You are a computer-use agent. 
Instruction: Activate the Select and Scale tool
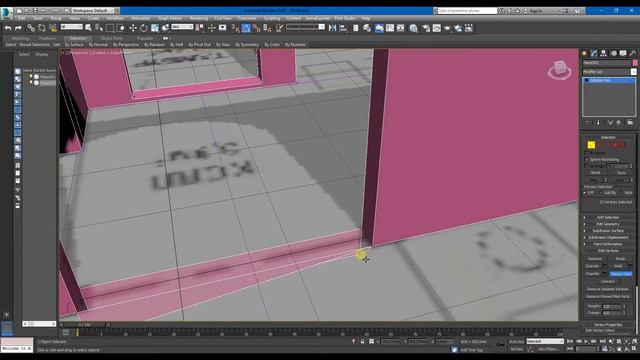[x=155, y=28]
